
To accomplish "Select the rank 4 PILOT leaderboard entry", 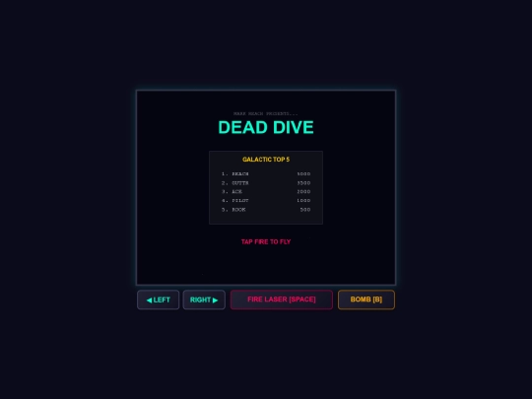I will (x=266, y=201).
